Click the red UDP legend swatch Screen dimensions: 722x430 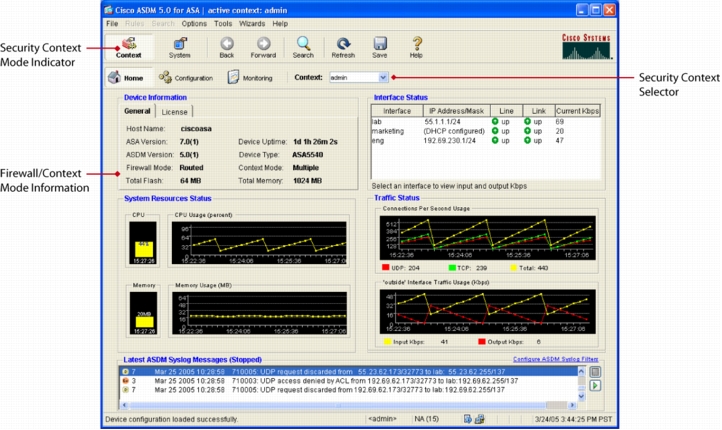(385, 267)
